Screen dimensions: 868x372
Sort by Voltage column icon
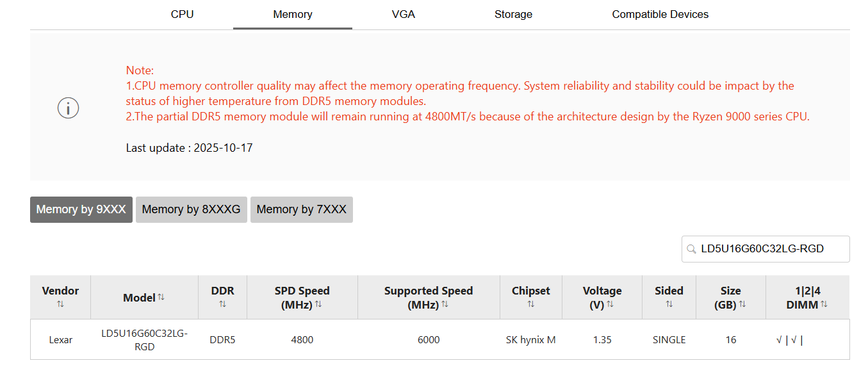(x=610, y=304)
